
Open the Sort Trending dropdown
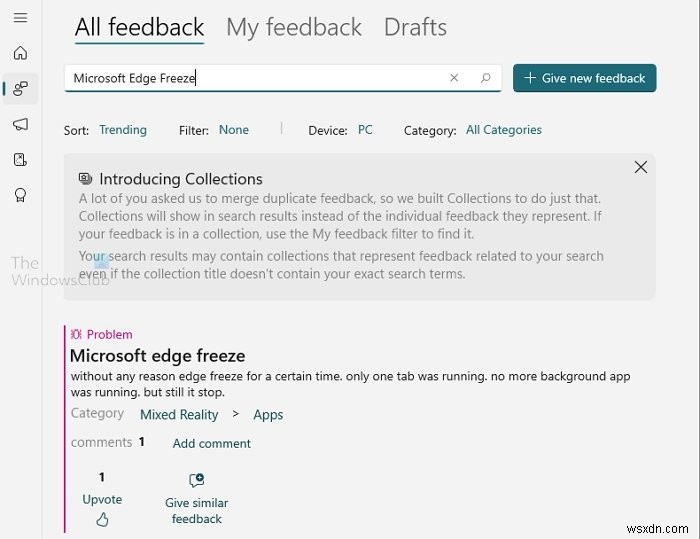122,130
